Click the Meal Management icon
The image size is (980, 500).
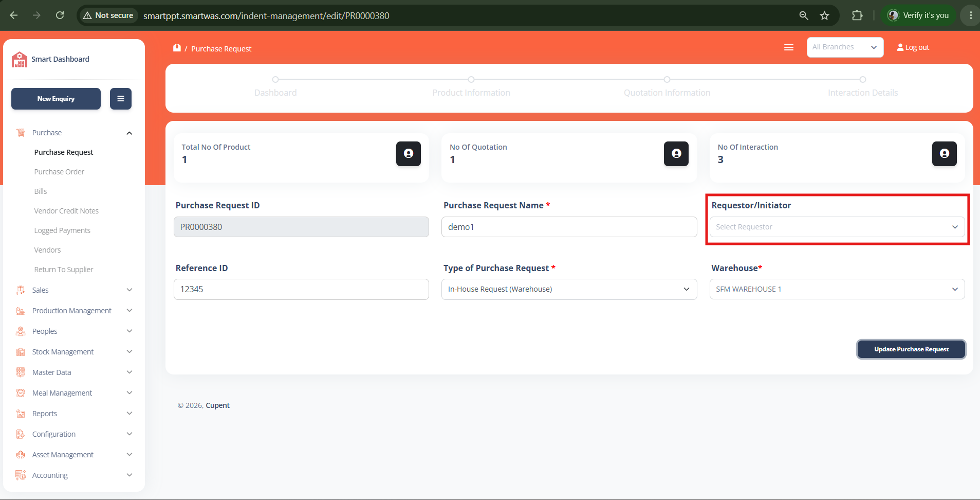(21, 393)
